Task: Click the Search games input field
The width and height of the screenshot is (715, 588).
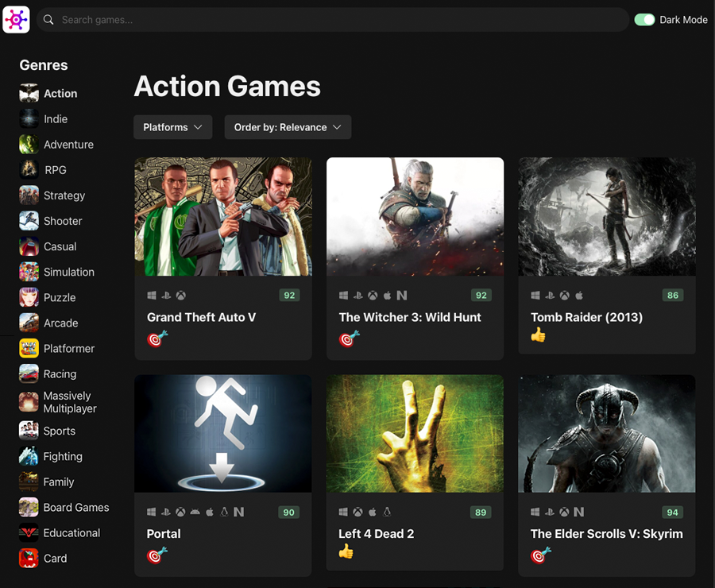Action: pyautogui.click(x=334, y=20)
